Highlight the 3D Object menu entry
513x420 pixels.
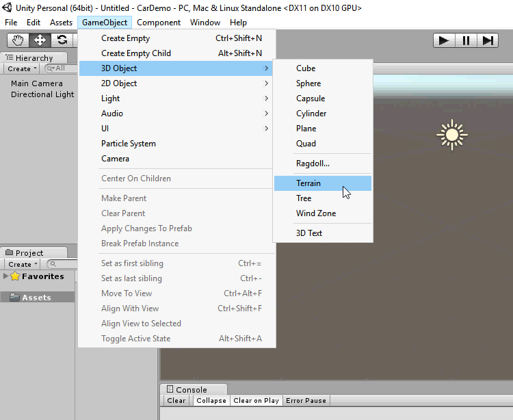tap(176, 68)
